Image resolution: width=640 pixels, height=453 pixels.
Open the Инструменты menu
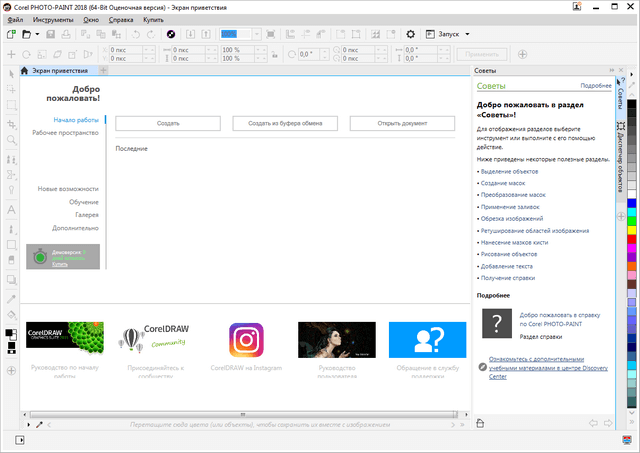(x=52, y=19)
